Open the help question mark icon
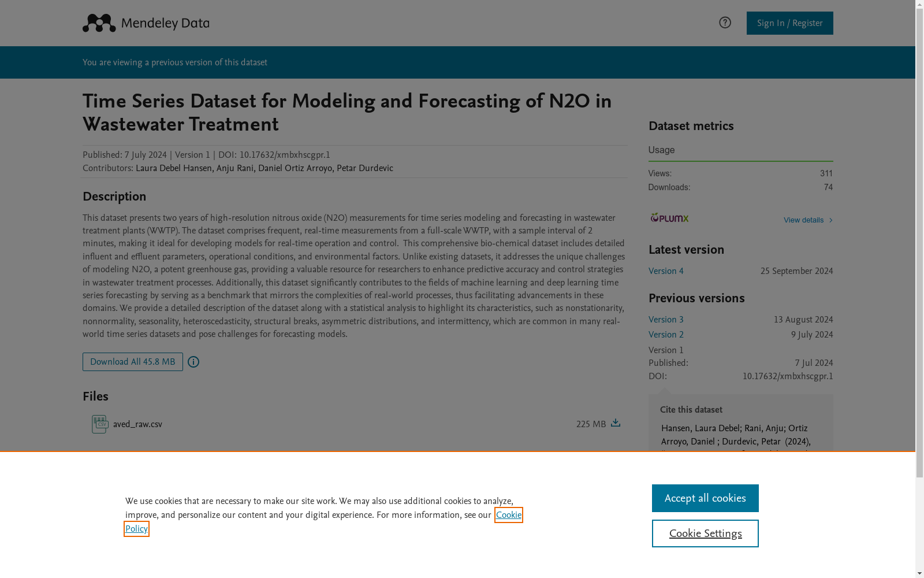924x578 pixels. (725, 23)
